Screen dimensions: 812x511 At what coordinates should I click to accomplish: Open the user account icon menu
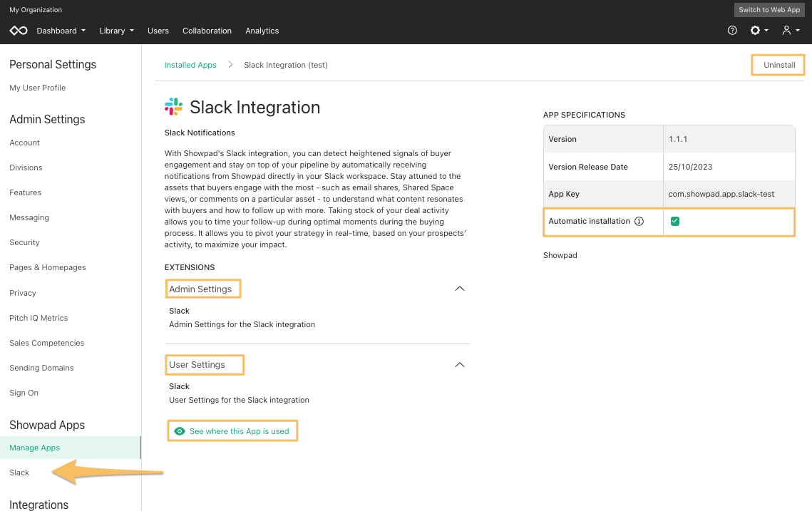(791, 31)
